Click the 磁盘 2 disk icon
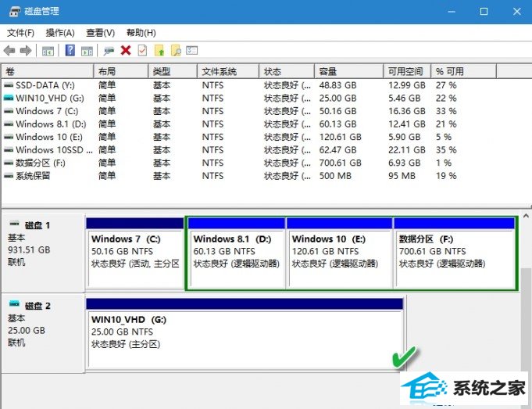The height and width of the screenshot is (409, 532). coord(14,303)
